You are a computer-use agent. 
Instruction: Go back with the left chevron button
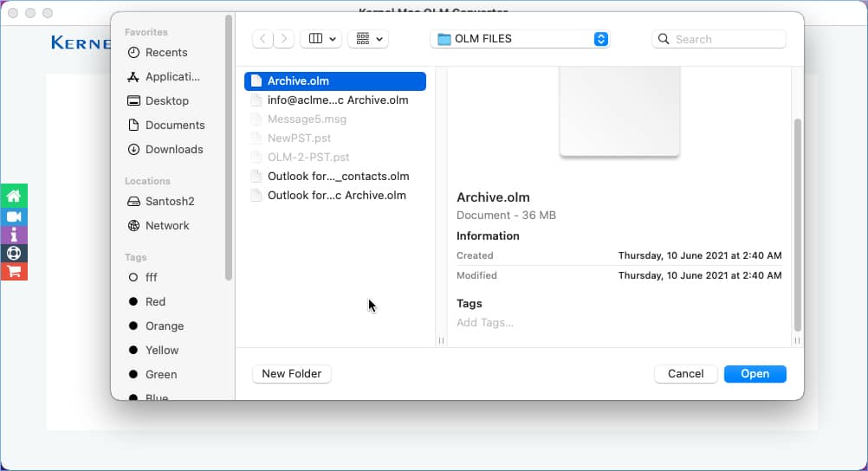pos(263,39)
